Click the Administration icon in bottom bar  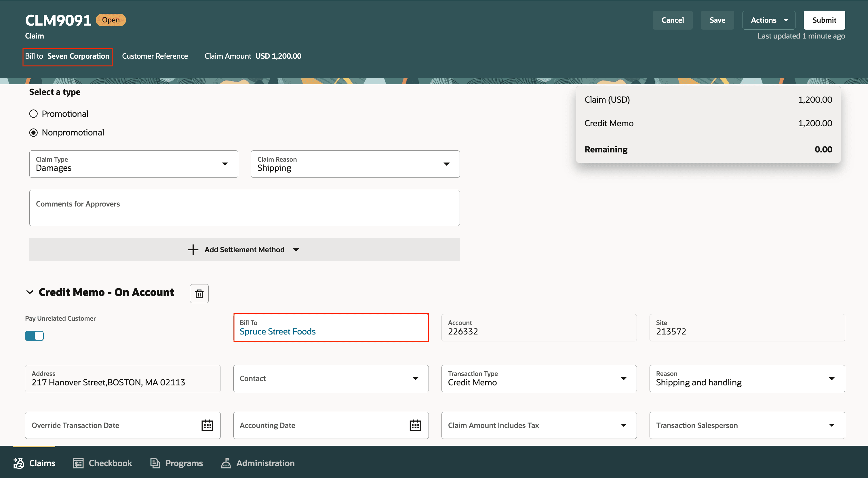point(226,463)
